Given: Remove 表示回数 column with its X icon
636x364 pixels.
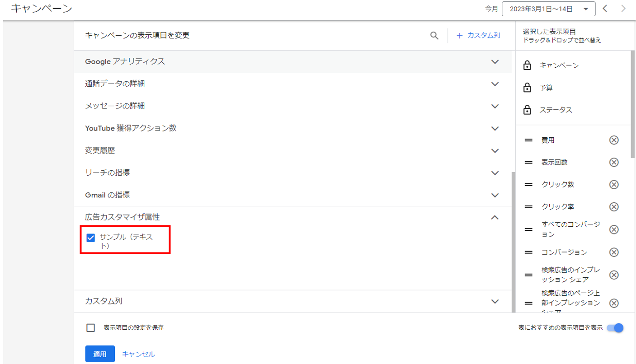Looking at the screenshot, I should click(x=614, y=162).
